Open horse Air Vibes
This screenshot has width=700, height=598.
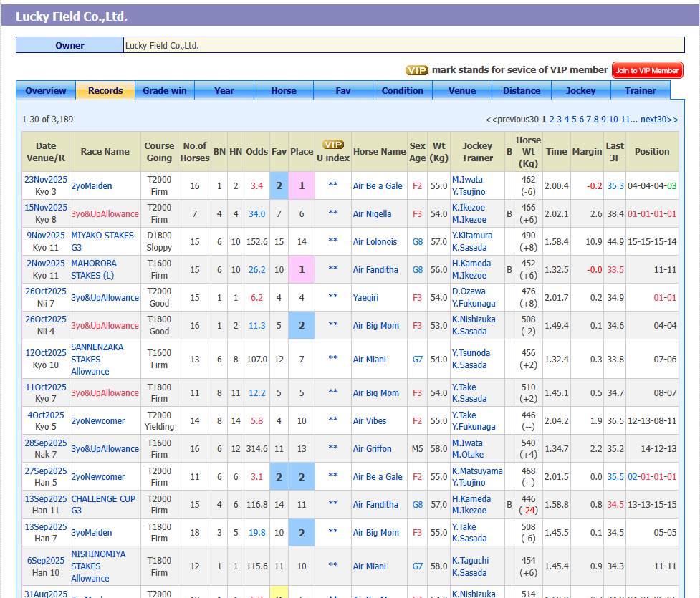[x=369, y=421]
